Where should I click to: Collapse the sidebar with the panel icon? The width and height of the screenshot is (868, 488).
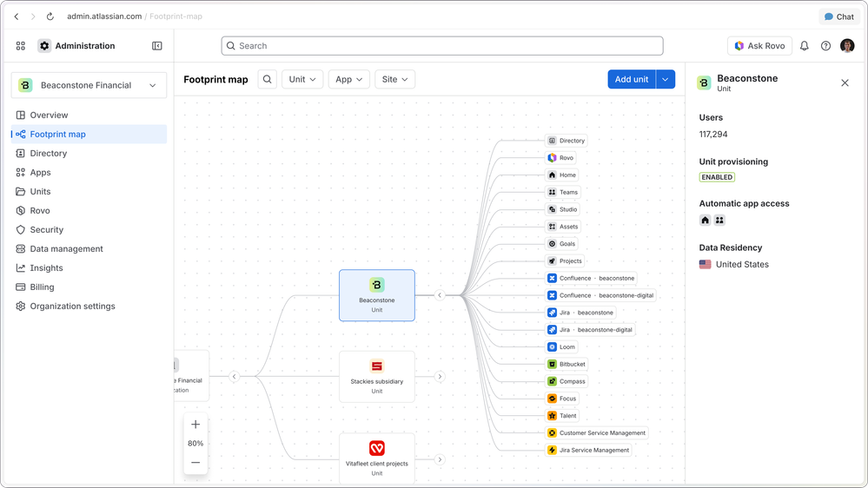point(157,46)
